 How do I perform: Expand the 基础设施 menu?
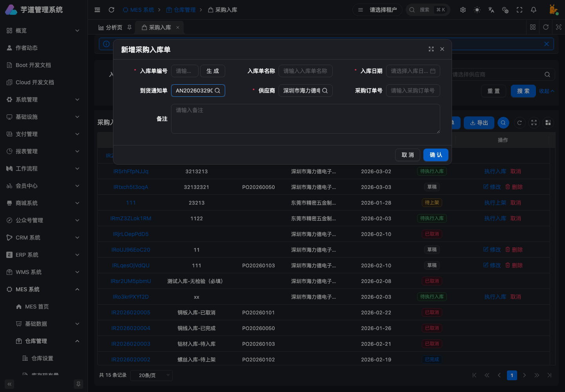pyautogui.click(x=44, y=117)
